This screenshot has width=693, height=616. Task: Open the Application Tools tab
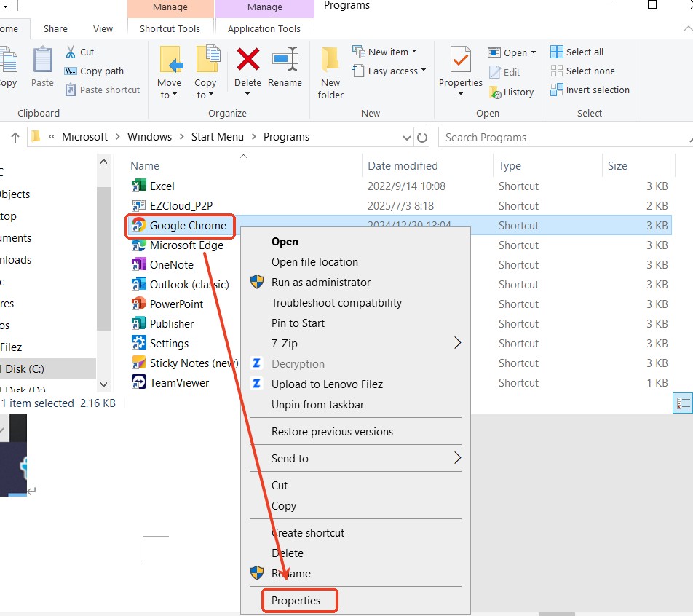point(264,28)
